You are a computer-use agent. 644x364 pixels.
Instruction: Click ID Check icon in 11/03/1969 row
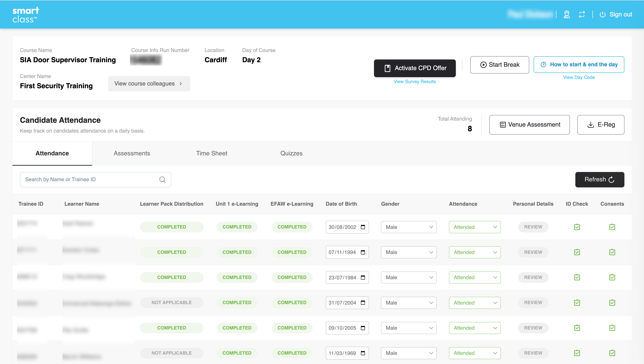point(577,353)
